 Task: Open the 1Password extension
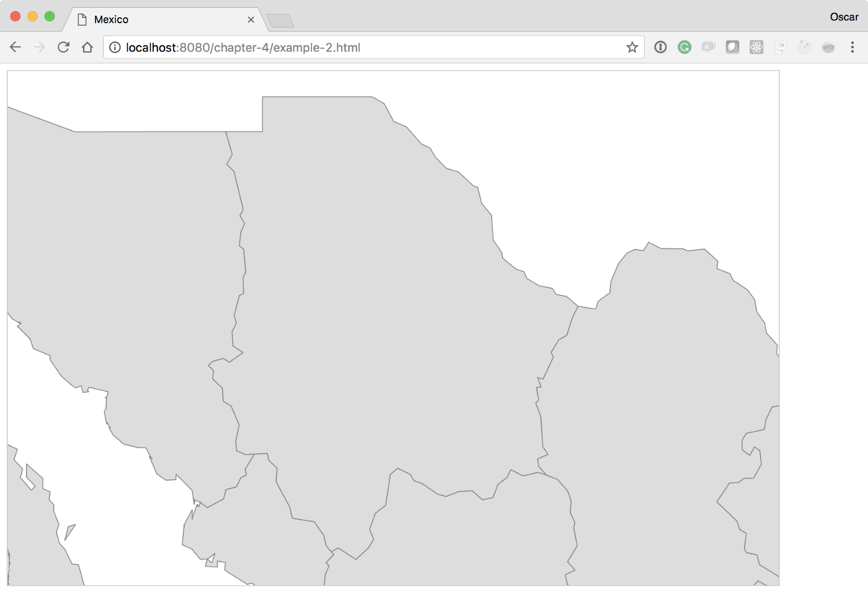(661, 47)
